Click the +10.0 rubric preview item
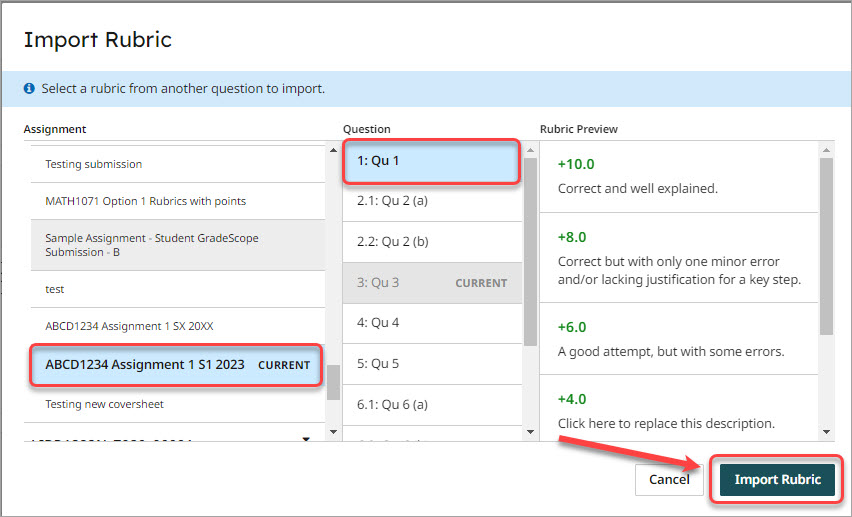This screenshot has width=852, height=517. 678,175
